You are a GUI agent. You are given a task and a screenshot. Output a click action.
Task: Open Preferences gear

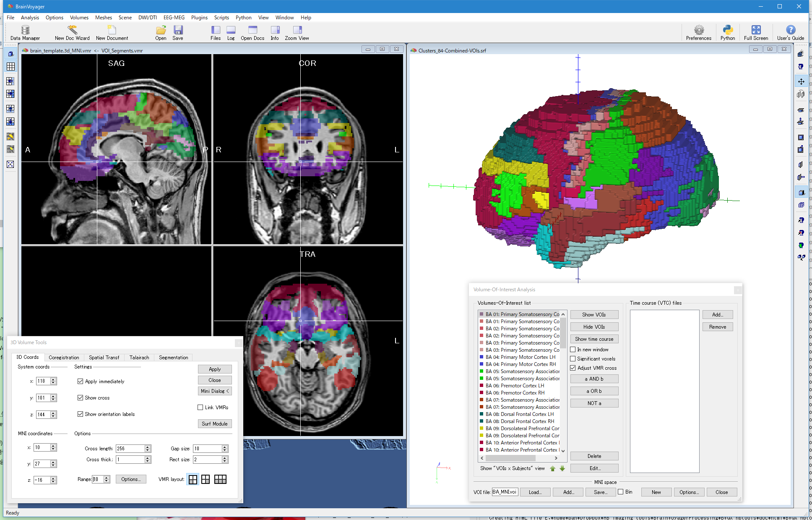(x=699, y=32)
